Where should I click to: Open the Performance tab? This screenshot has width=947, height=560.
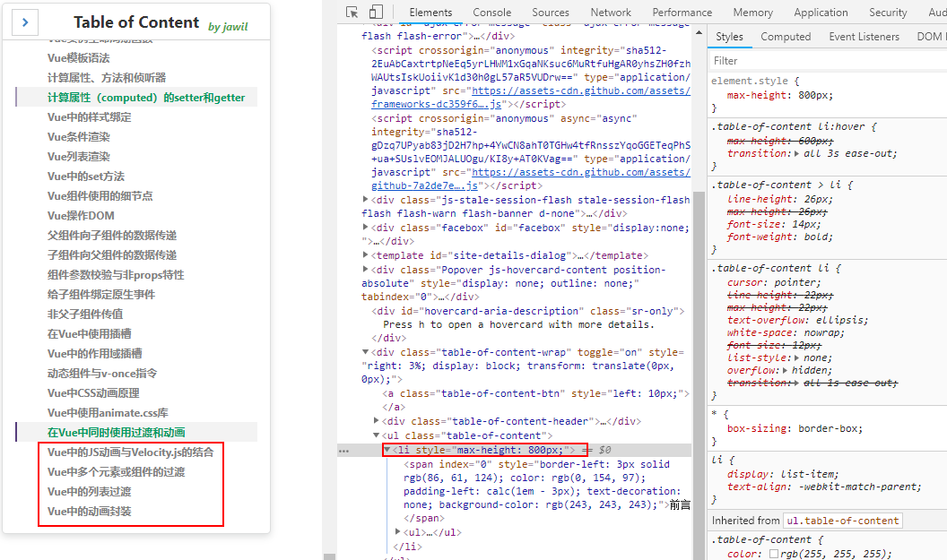(682, 12)
